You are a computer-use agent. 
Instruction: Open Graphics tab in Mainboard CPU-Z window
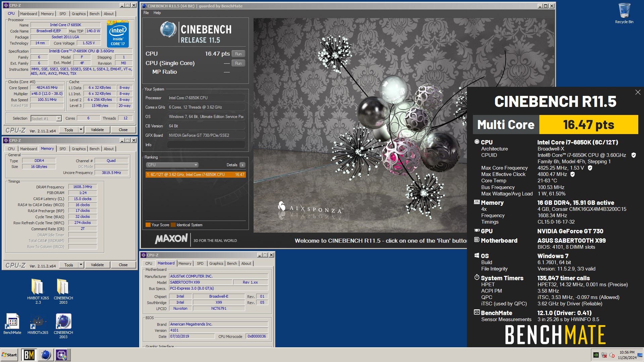216,263
